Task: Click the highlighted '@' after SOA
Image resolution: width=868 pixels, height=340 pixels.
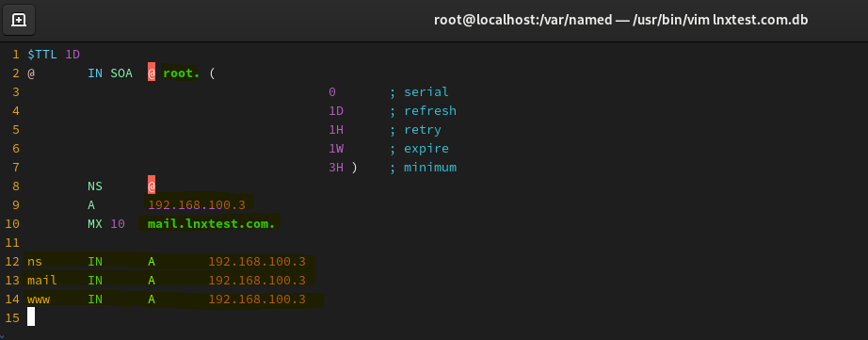Action: tap(152, 73)
